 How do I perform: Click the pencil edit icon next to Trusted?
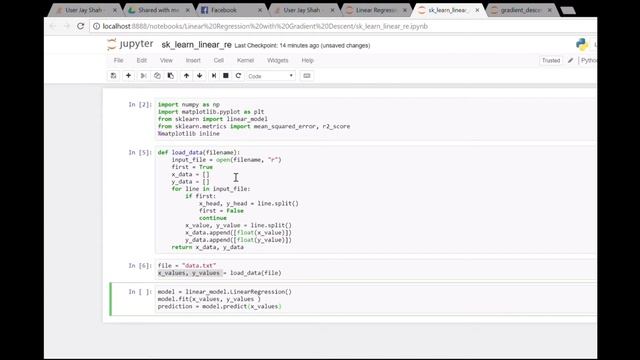[x=570, y=60]
